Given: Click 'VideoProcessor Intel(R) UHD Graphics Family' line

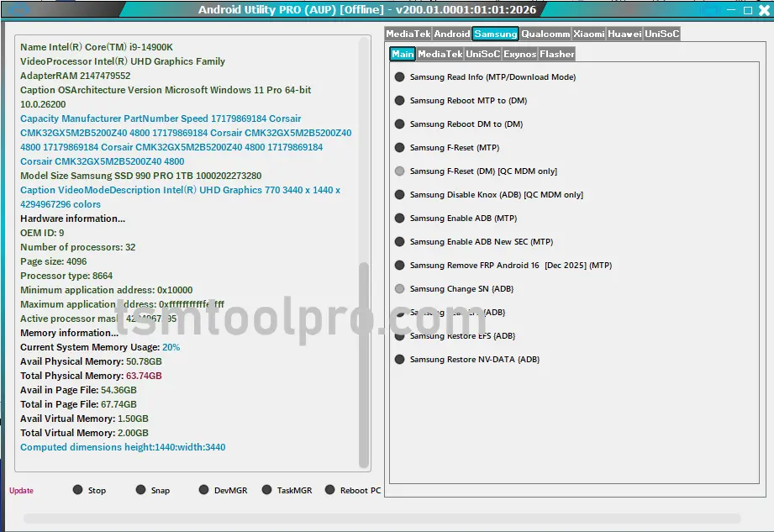Looking at the screenshot, I should (123, 61).
